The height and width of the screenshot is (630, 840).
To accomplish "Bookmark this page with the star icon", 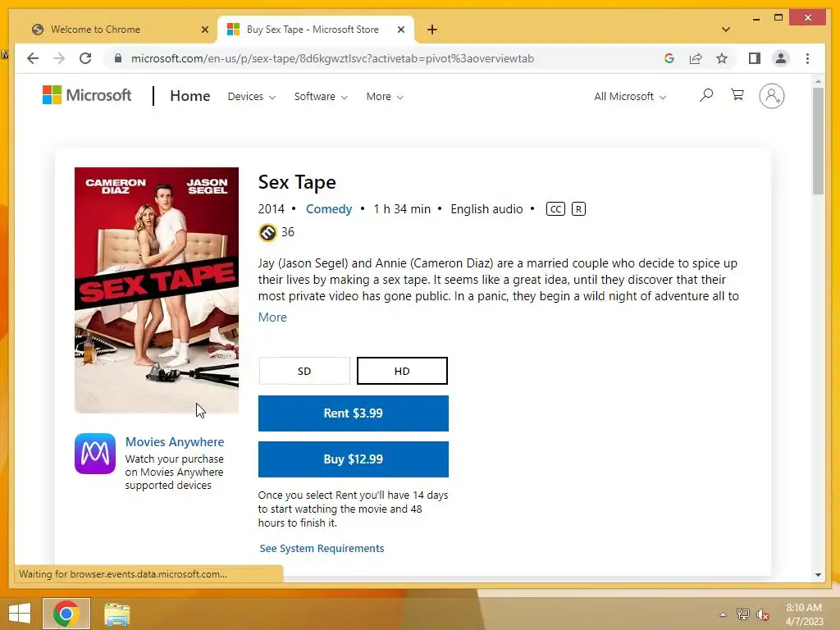I will tap(722, 58).
